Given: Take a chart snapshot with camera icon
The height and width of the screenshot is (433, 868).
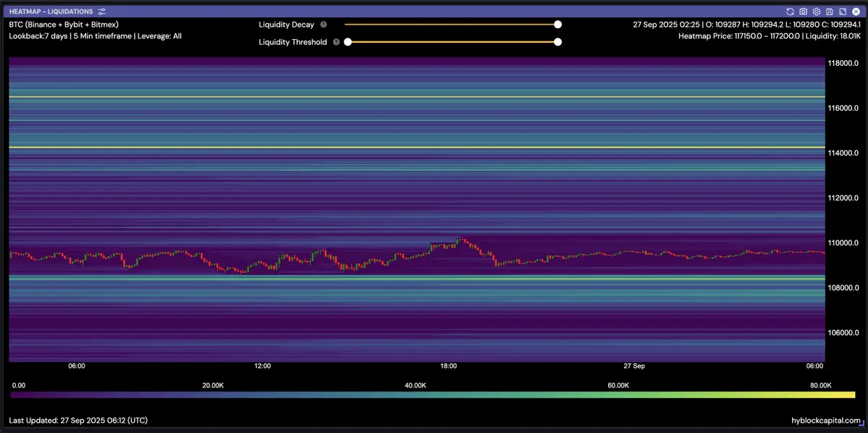Looking at the screenshot, I should coord(804,12).
